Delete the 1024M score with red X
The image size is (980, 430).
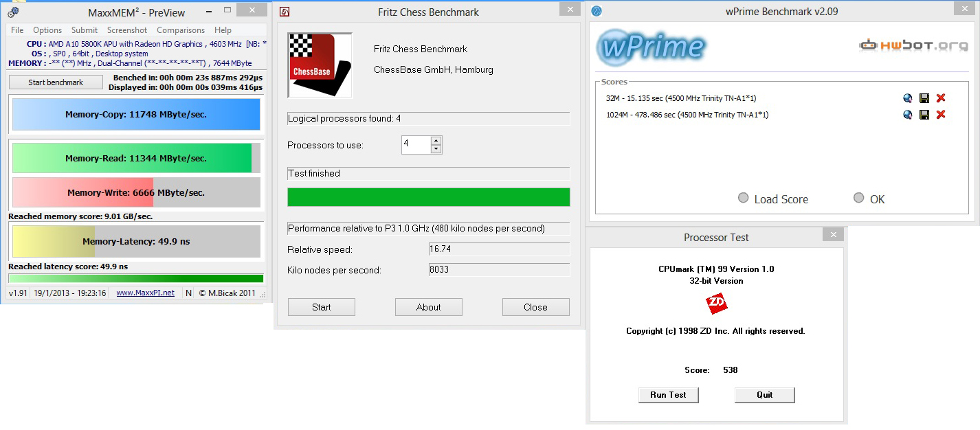coord(941,115)
